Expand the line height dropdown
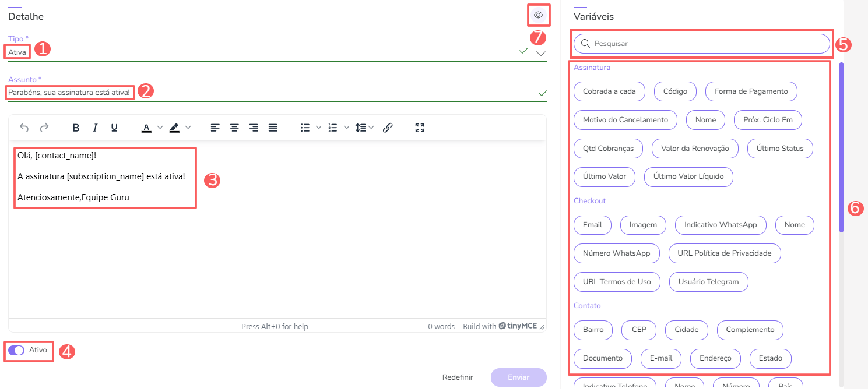 (x=371, y=128)
